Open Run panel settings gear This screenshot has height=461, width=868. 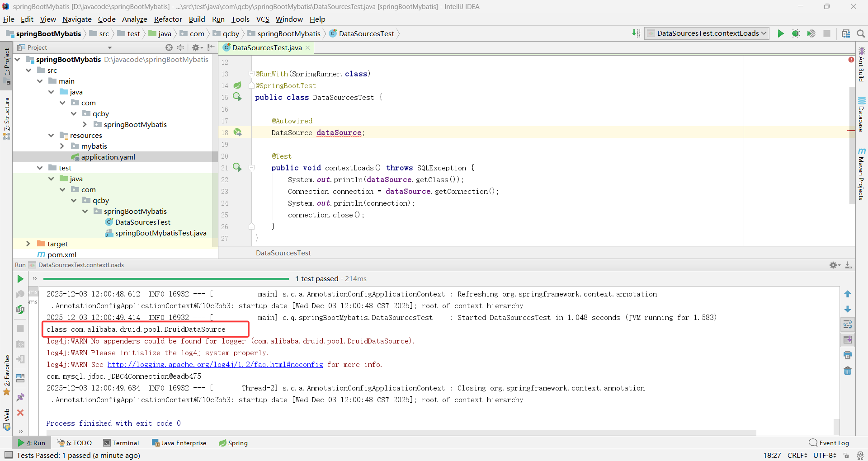click(835, 265)
